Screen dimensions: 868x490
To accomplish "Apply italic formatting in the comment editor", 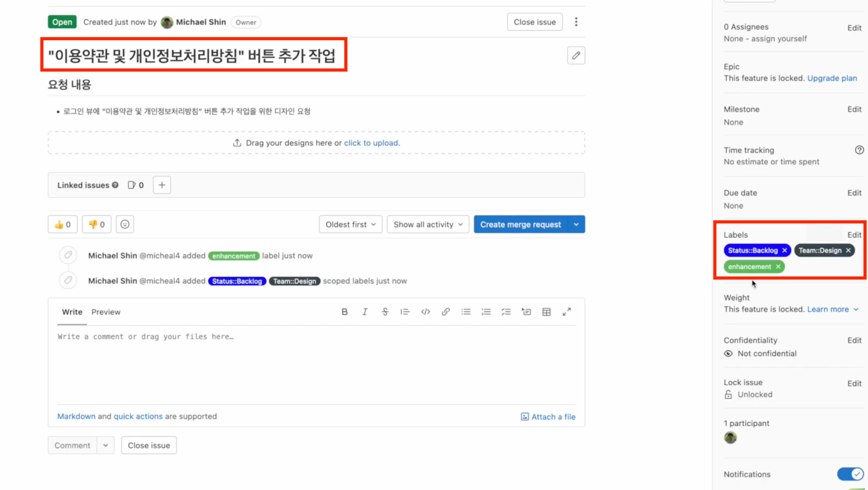I will [x=365, y=311].
